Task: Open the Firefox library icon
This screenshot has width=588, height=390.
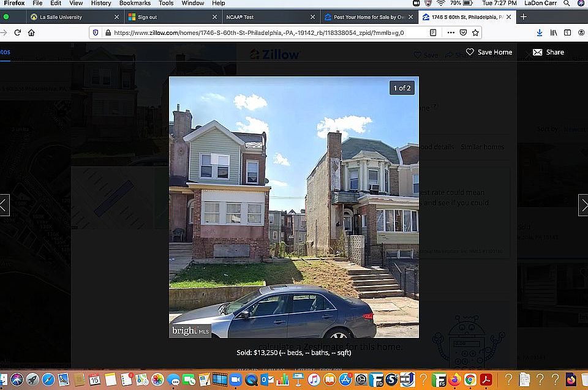Action: pos(554,32)
